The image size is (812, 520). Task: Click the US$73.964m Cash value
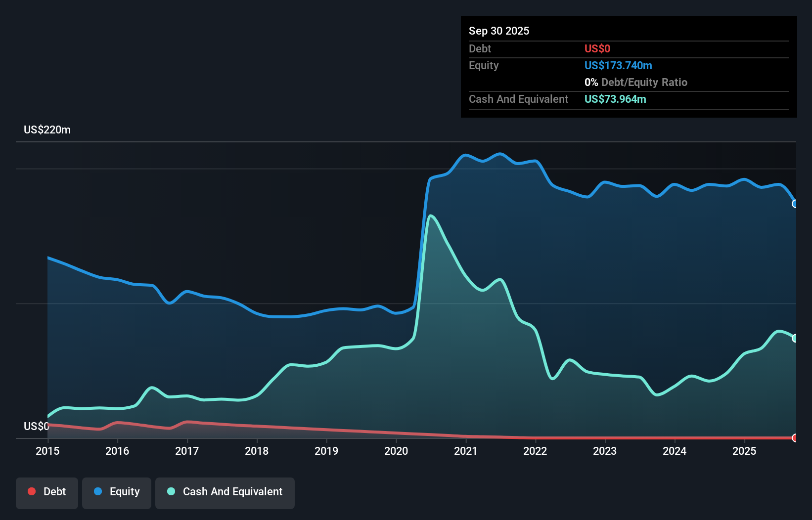pos(615,99)
